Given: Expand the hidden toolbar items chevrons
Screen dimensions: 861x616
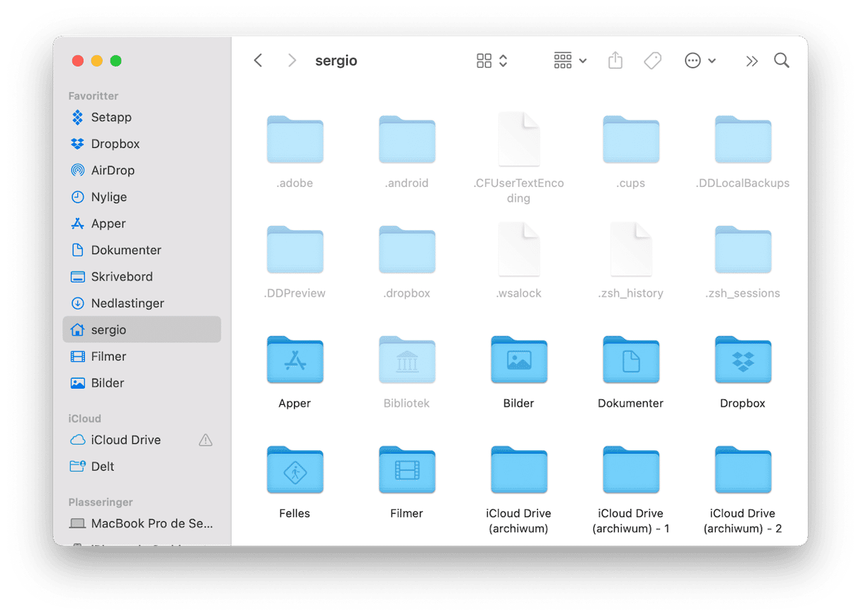Looking at the screenshot, I should pyautogui.click(x=752, y=61).
